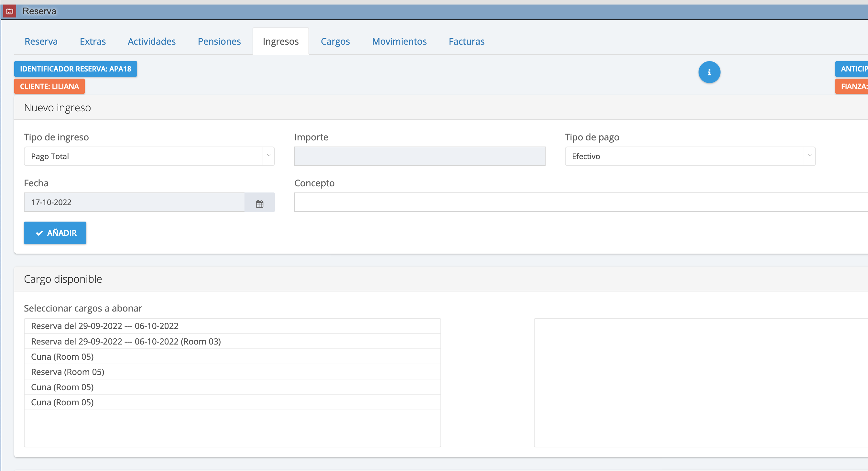
Task: Open the date picker calendar icon
Action: pyautogui.click(x=259, y=203)
